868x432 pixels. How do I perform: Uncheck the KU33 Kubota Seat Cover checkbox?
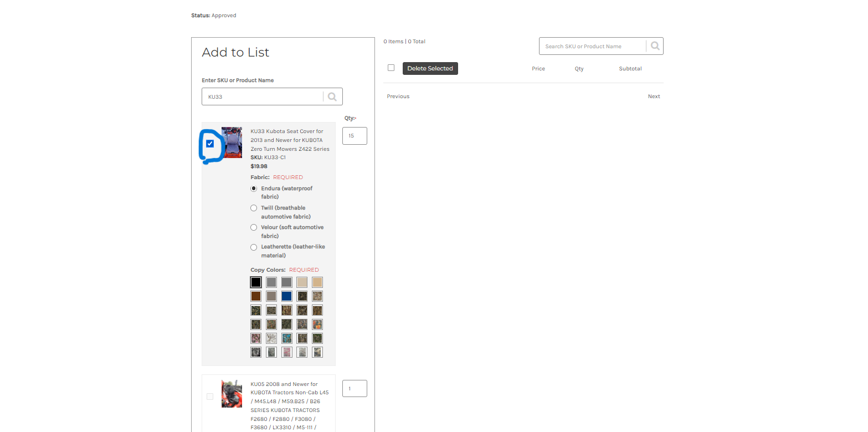pyautogui.click(x=210, y=144)
